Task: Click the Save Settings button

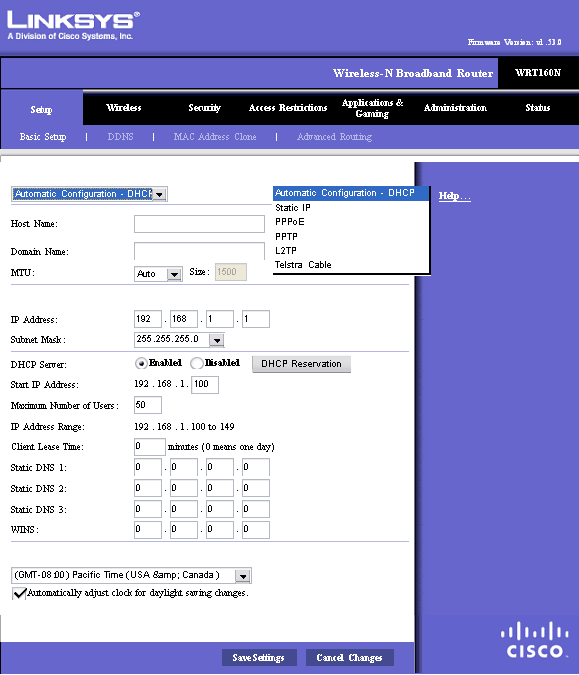Action: (259, 657)
